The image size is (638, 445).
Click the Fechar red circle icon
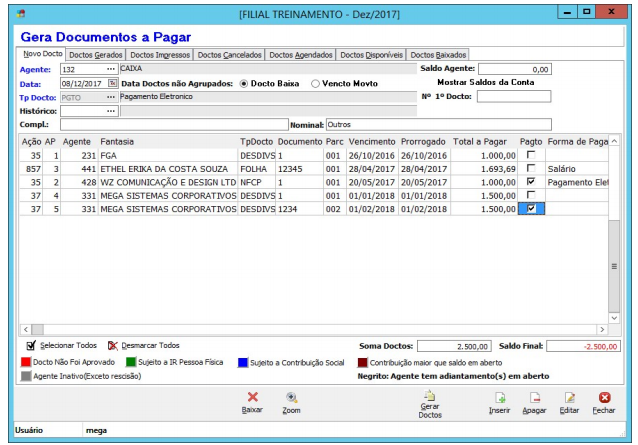tap(604, 397)
